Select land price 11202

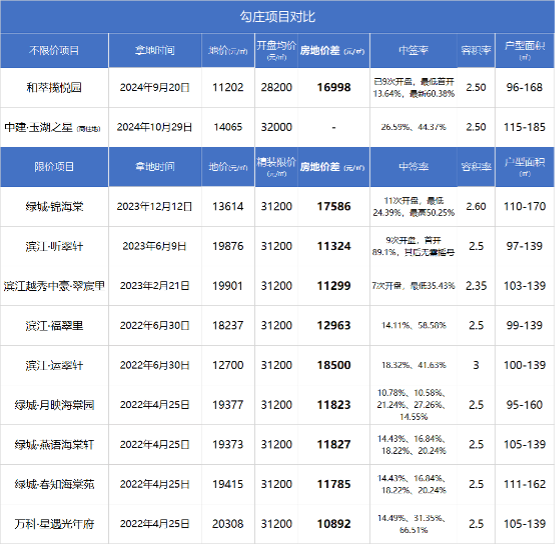tap(228, 87)
